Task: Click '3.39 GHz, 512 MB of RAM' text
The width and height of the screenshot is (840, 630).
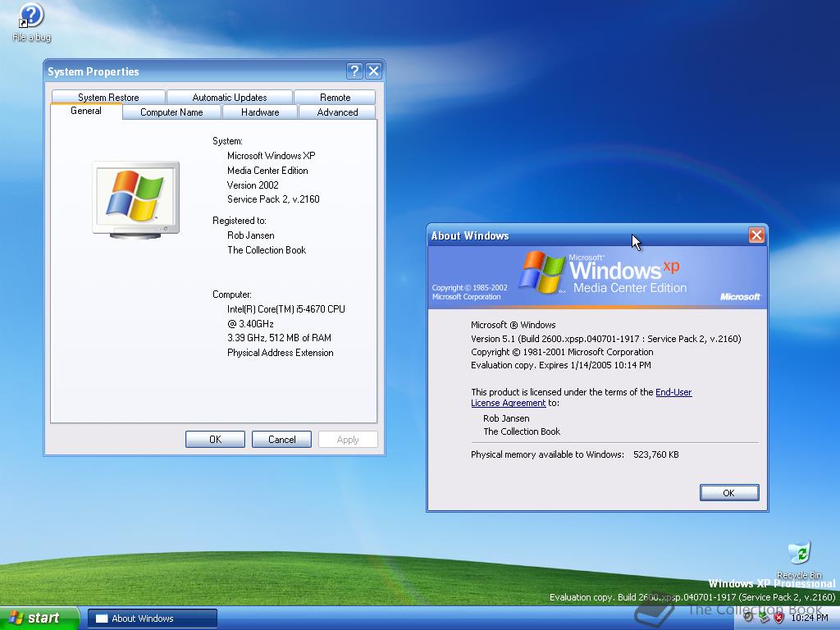Action: tap(279, 337)
